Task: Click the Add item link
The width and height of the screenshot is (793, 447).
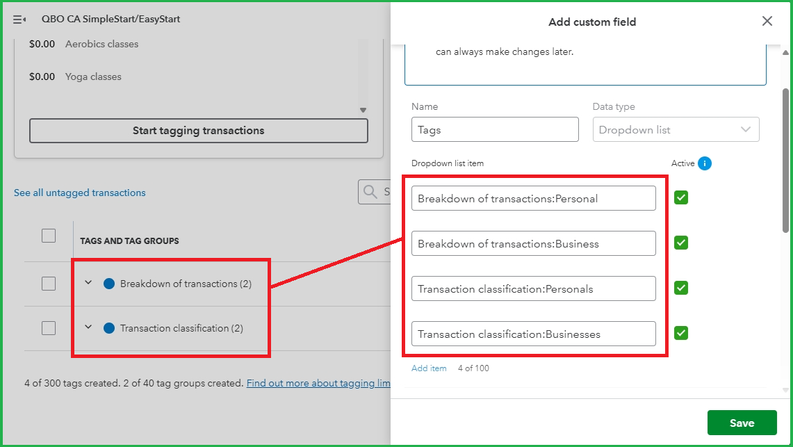Action: click(429, 368)
